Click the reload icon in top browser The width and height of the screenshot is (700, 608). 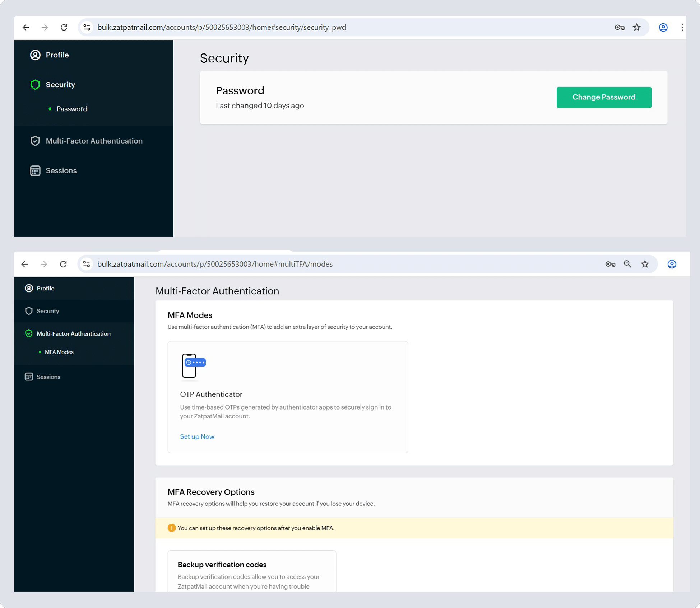pyautogui.click(x=64, y=28)
